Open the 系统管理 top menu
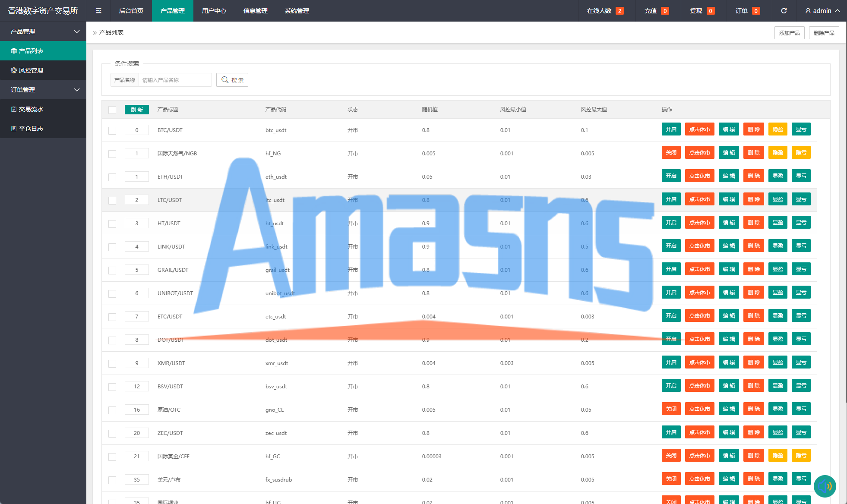The width and height of the screenshot is (847, 504). (x=297, y=11)
